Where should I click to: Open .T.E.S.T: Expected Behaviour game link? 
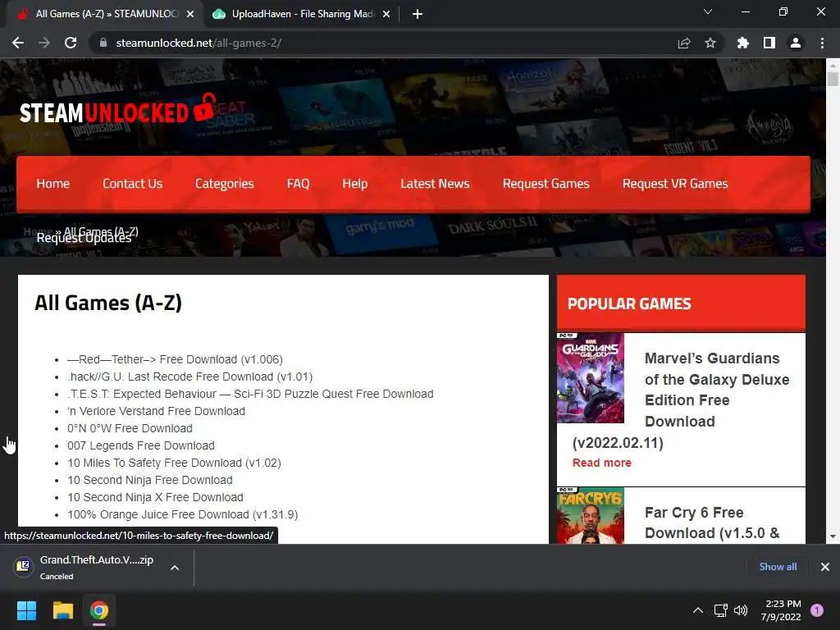tap(250, 394)
